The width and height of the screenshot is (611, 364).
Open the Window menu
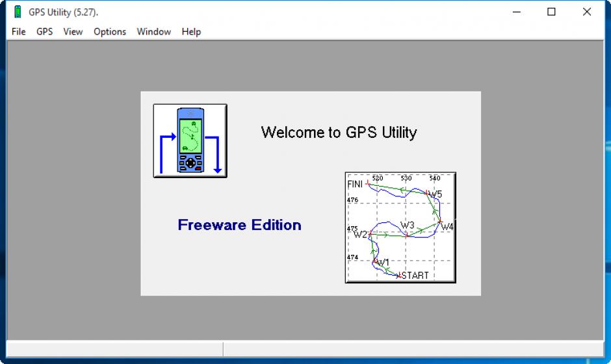tap(153, 32)
